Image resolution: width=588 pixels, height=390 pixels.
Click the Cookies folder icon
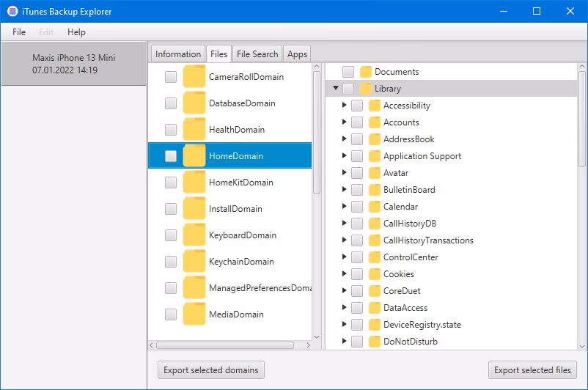coord(375,274)
